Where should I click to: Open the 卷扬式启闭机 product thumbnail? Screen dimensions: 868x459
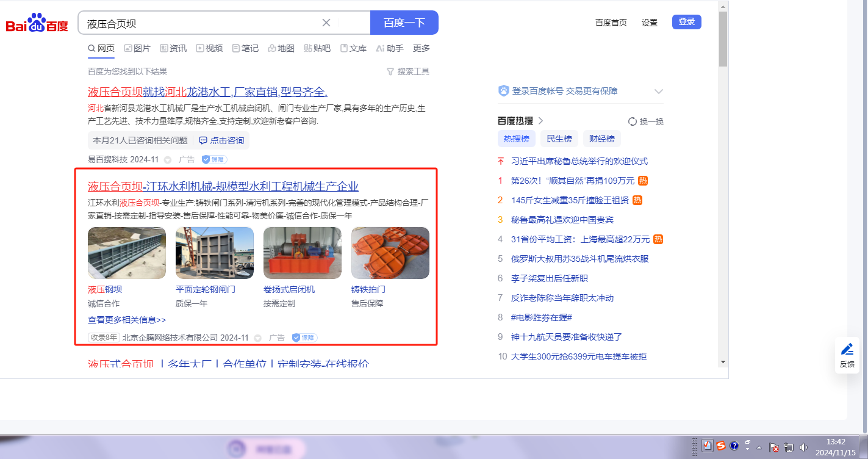(303, 253)
